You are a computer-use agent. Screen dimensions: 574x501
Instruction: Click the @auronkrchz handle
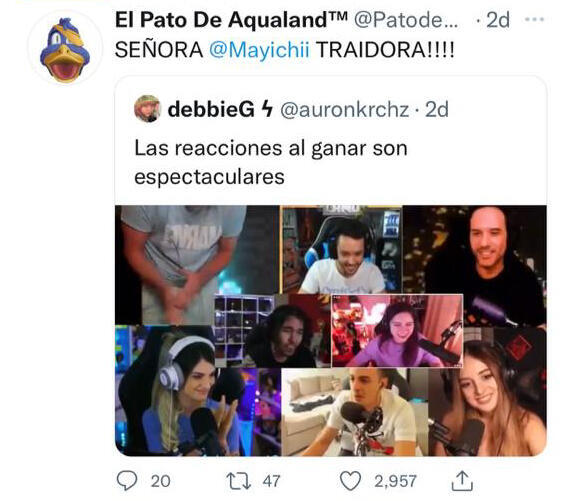tap(344, 109)
